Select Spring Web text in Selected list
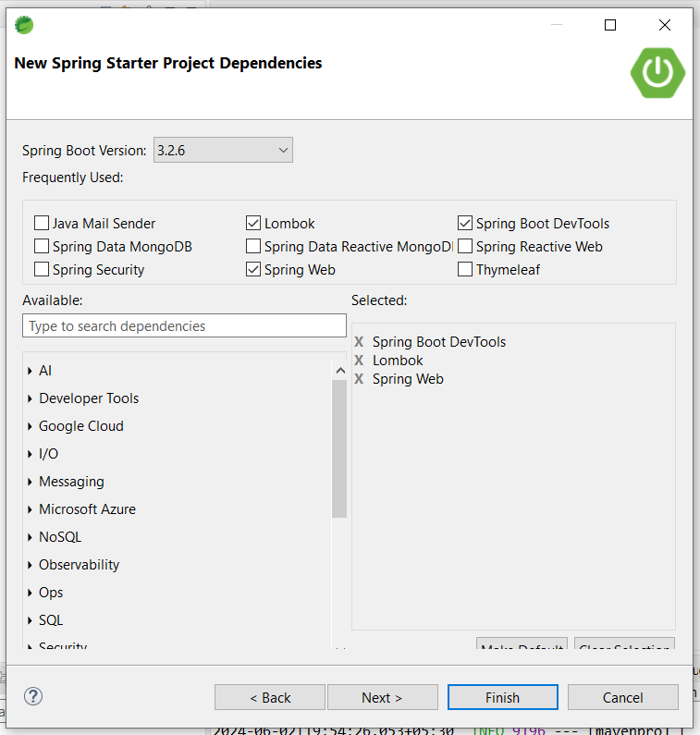 (x=408, y=379)
